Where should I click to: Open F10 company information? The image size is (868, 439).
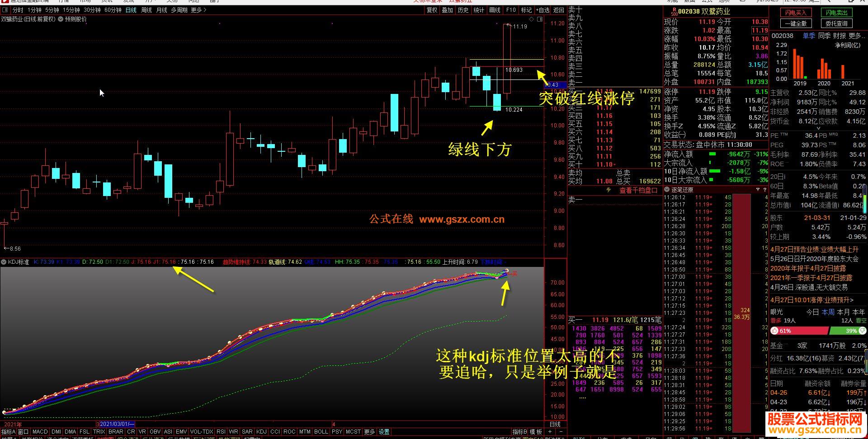[511, 10]
